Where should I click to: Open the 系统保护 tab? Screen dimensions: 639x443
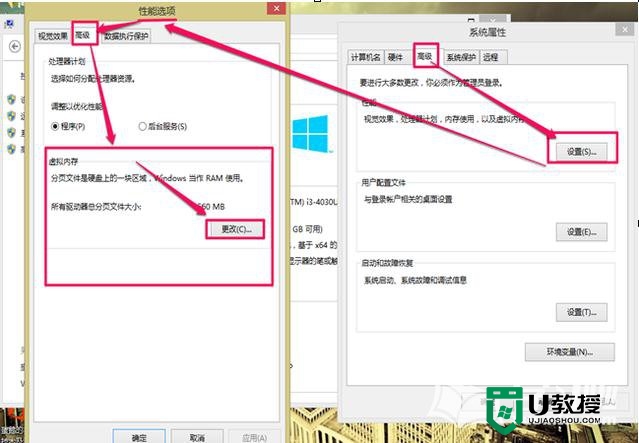pos(461,57)
